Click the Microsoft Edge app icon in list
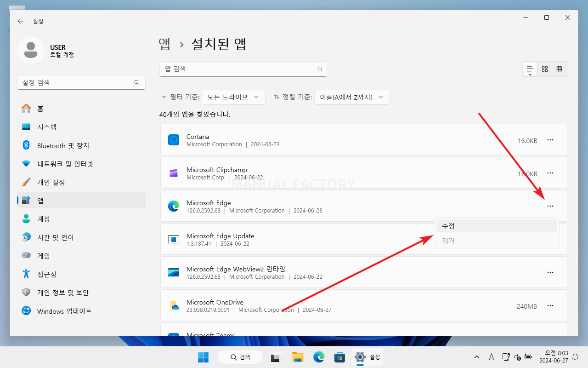Screen dimensions: 588x368 174,207
